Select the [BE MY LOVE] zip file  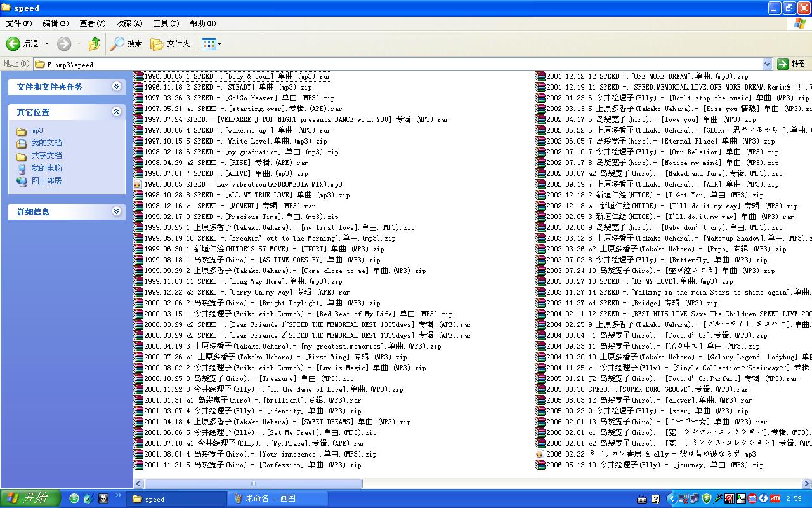pos(639,281)
